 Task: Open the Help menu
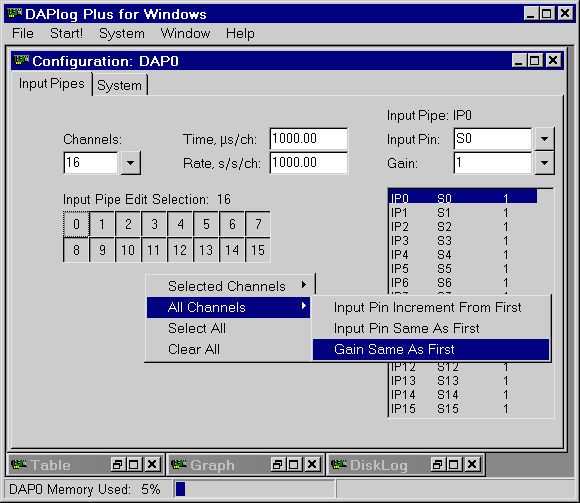[x=240, y=33]
